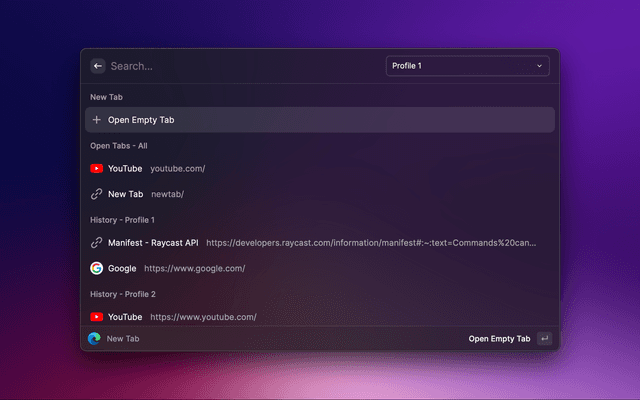Open the https://www.youtube.com/ URL in Profile 2 history

(x=203, y=317)
